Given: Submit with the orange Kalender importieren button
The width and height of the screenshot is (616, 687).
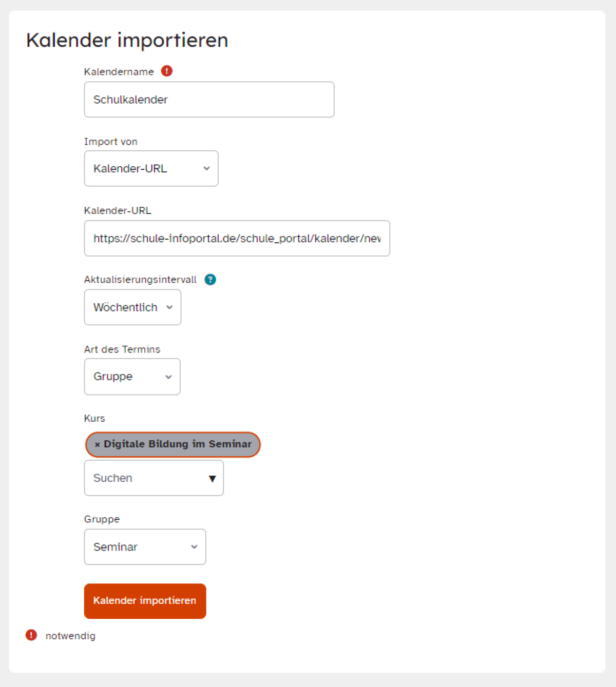Looking at the screenshot, I should (145, 601).
